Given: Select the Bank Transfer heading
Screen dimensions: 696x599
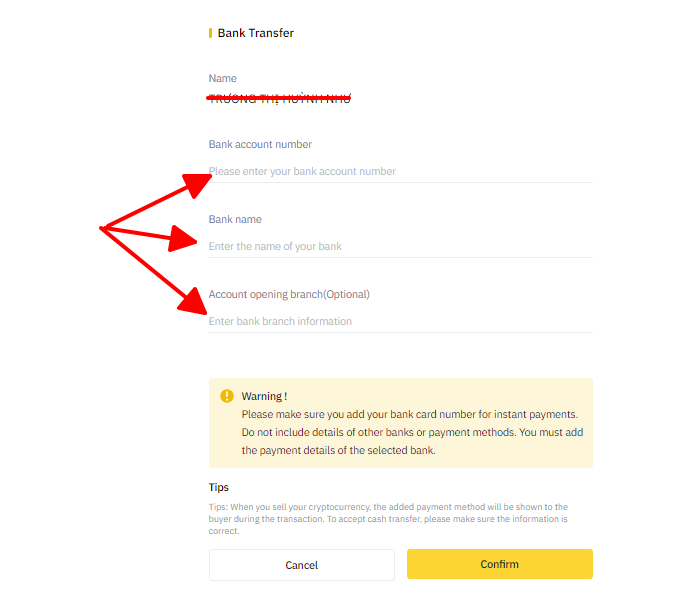Looking at the screenshot, I should tap(256, 33).
